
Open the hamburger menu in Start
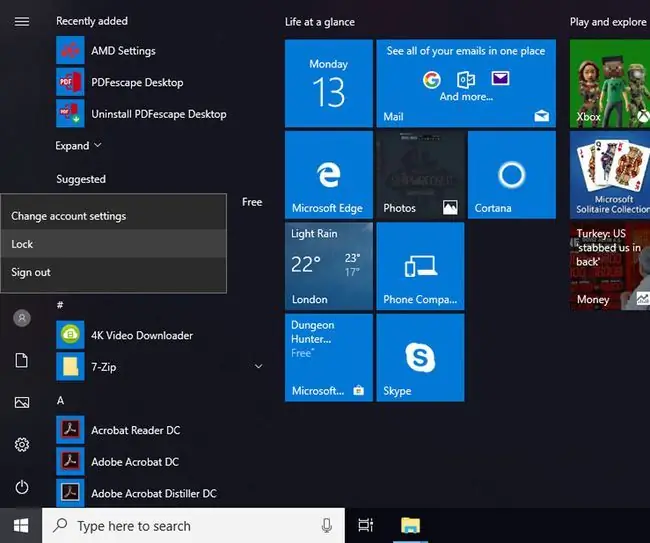click(22, 21)
